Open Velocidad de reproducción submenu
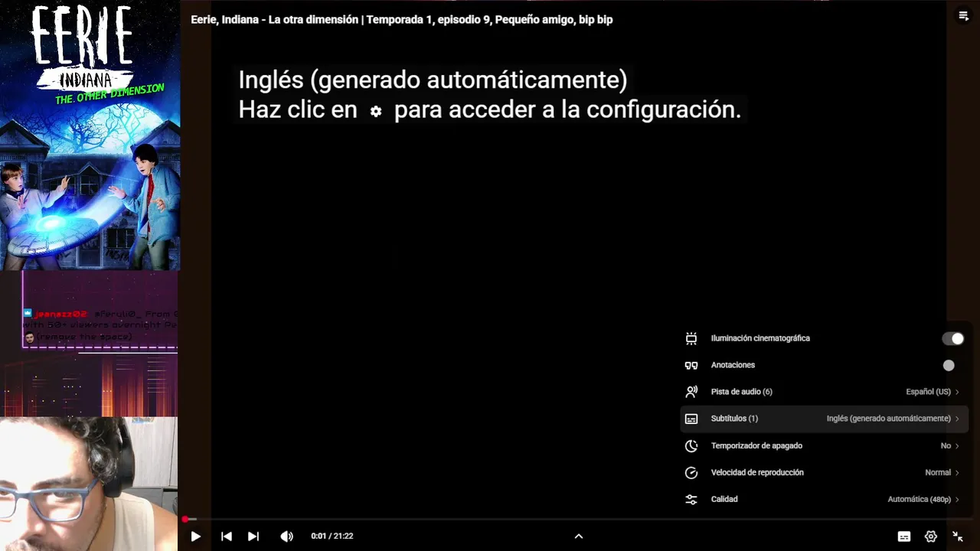The image size is (980, 551). coord(823,472)
